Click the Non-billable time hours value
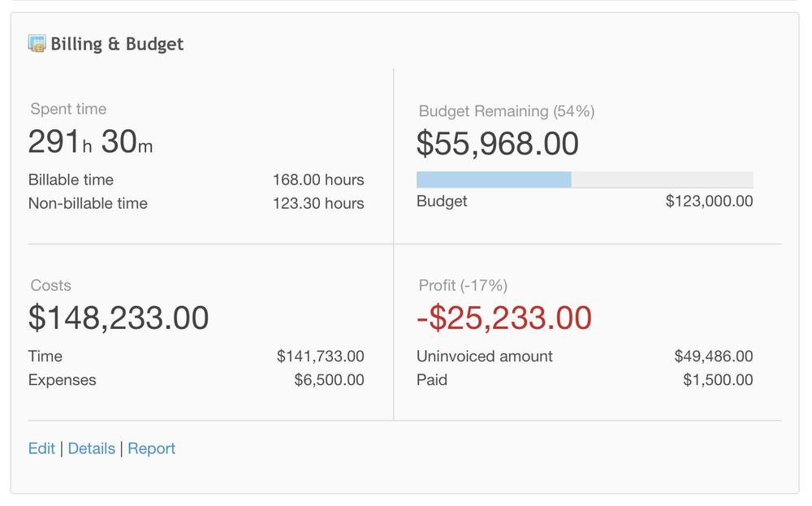Viewport: 812px width, 506px height. click(x=317, y=203)
